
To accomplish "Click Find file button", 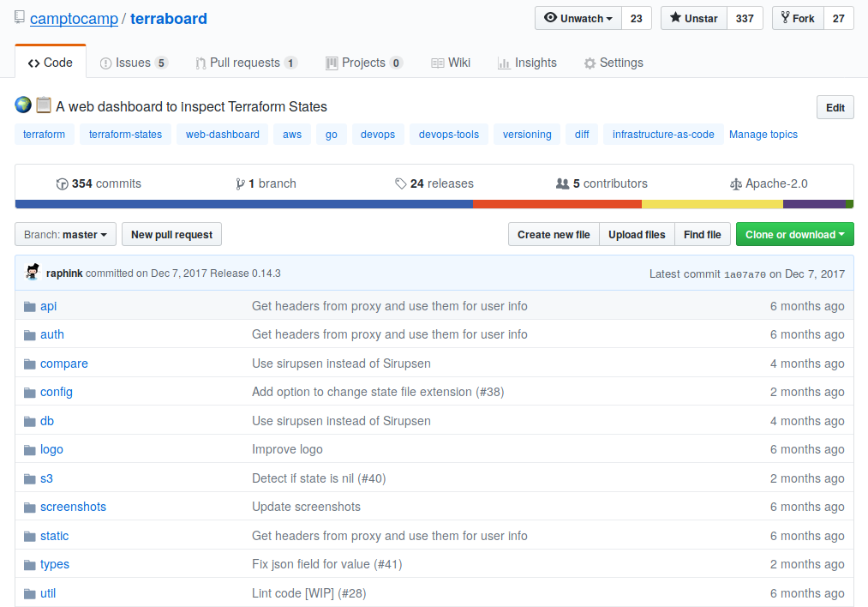I will [702, 235].
